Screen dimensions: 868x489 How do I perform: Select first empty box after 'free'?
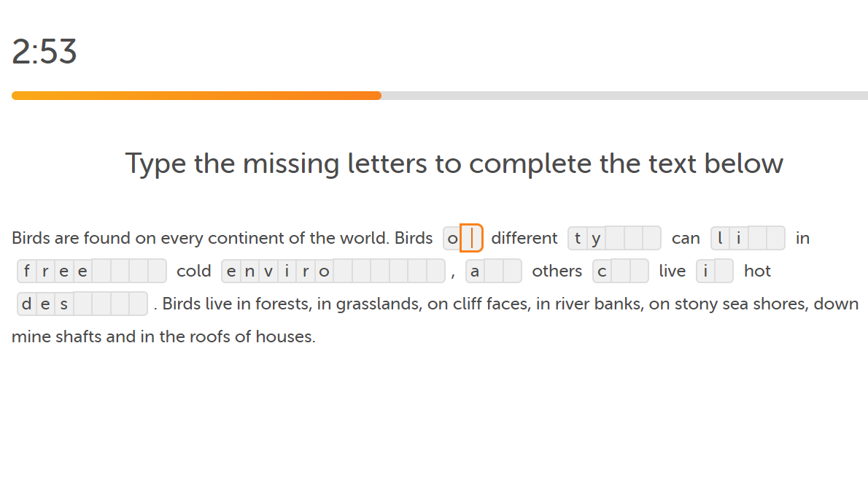(101, 271)
